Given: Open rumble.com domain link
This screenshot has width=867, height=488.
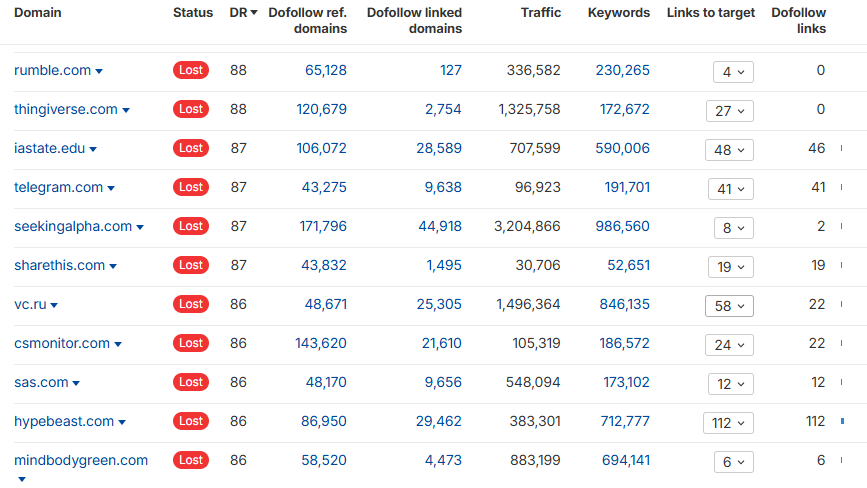Looking at the screenshot, I should [x=53, y=70].
